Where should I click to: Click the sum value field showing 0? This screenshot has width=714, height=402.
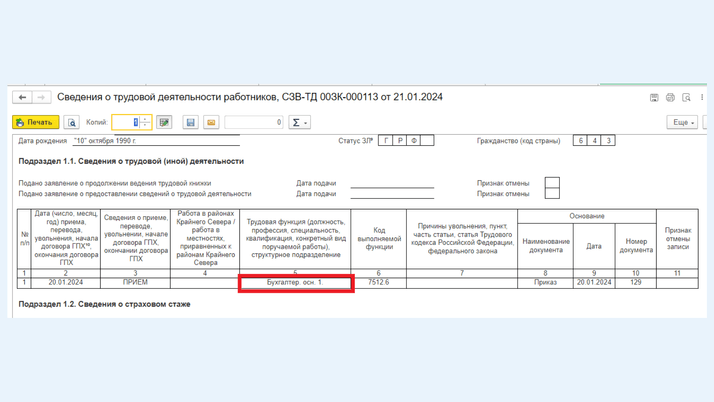pos(254,122)
